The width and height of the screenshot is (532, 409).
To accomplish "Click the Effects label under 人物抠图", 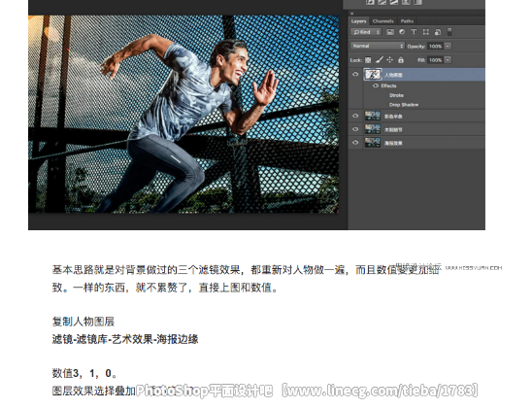I will (x=388, y=85).
